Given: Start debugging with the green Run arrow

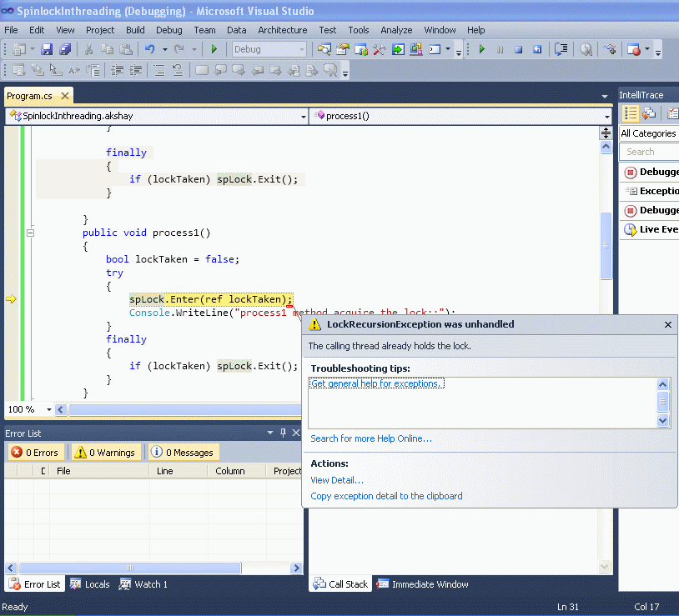Looking at the screenshot, I should point(482,49).
